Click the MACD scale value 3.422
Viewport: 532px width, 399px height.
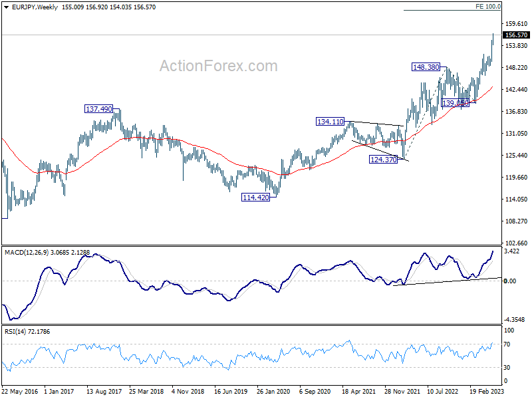pyautogui.click(x=511, y=251)
